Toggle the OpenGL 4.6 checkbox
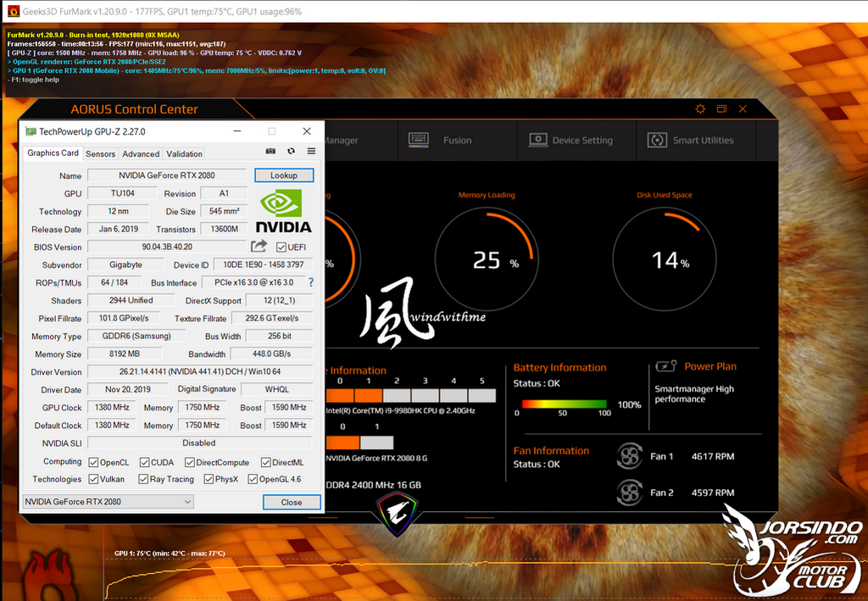The image size is (868, 601). tap(253, 479)
